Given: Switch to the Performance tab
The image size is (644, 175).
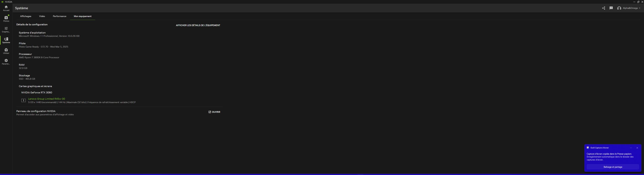Looking at the screenshot, I should click(x=59, y=16).
